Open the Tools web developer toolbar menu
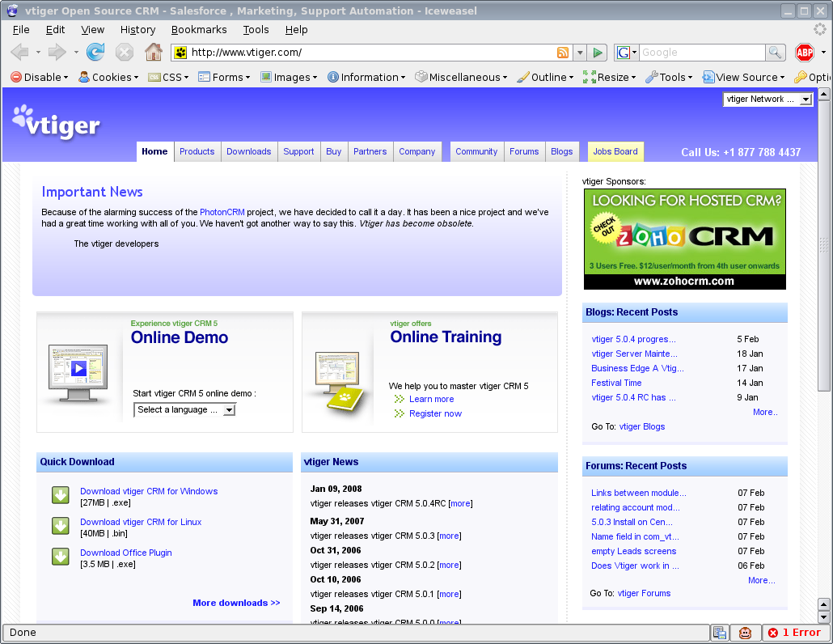 (670, 78)
